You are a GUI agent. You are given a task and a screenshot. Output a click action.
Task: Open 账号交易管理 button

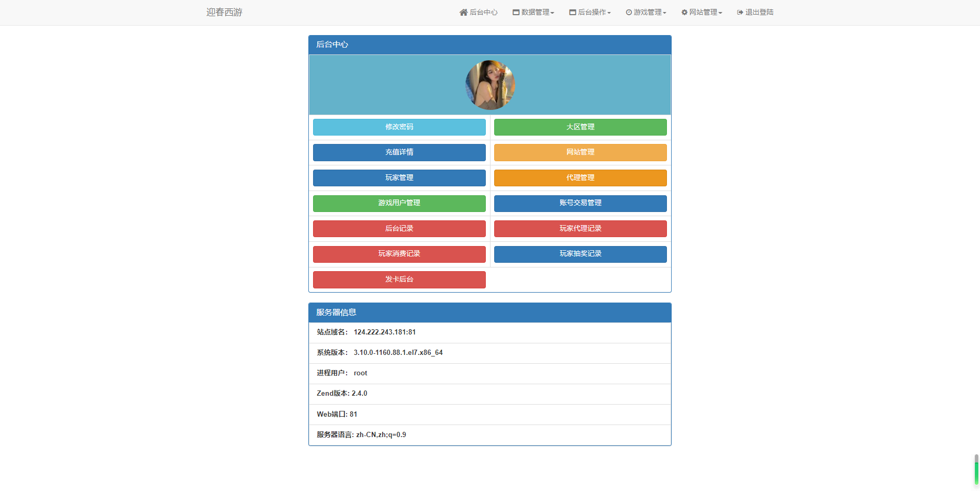580,203
